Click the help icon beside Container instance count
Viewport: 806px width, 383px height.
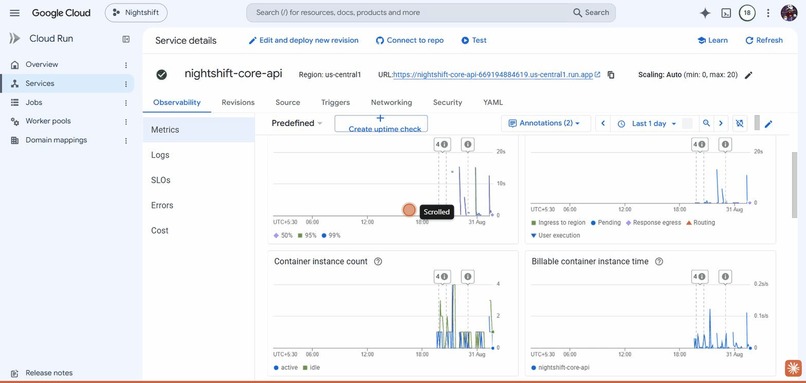click(378, 261)
